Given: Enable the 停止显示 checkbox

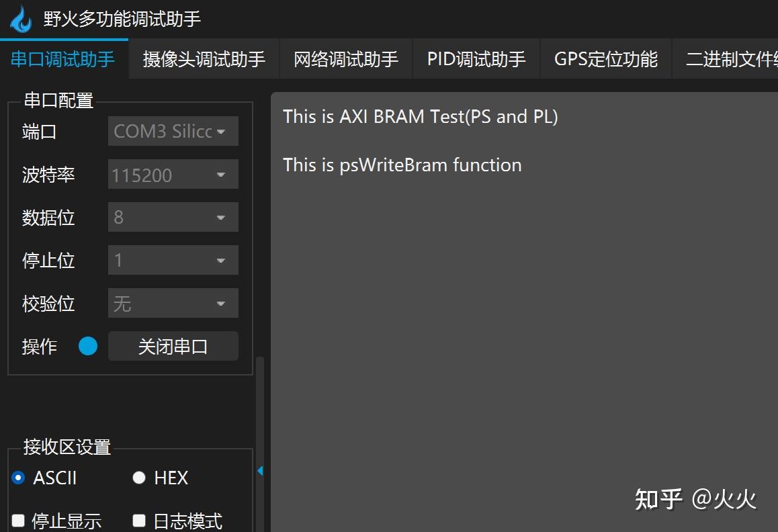Looking at the screenshot, I should [x=18, y=520].
